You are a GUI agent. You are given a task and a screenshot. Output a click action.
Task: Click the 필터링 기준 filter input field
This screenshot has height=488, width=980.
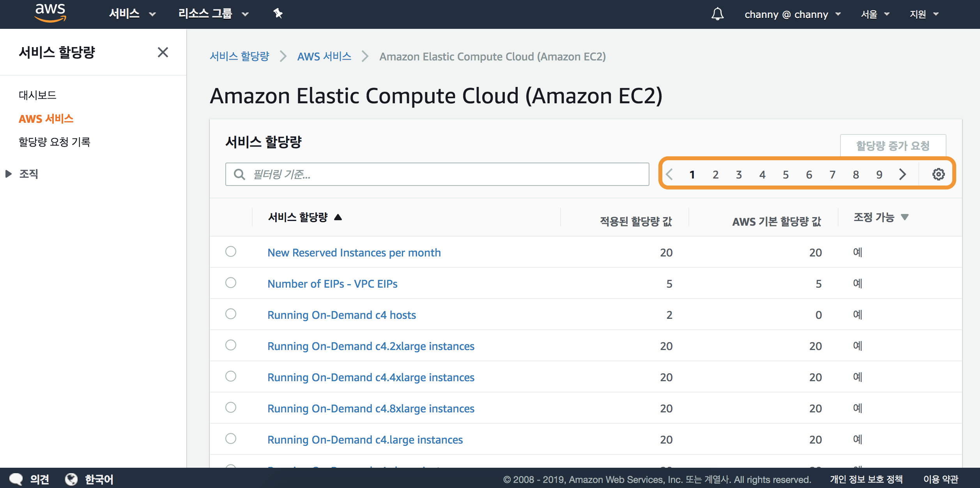pyautogui.click(x=437, y=174)
